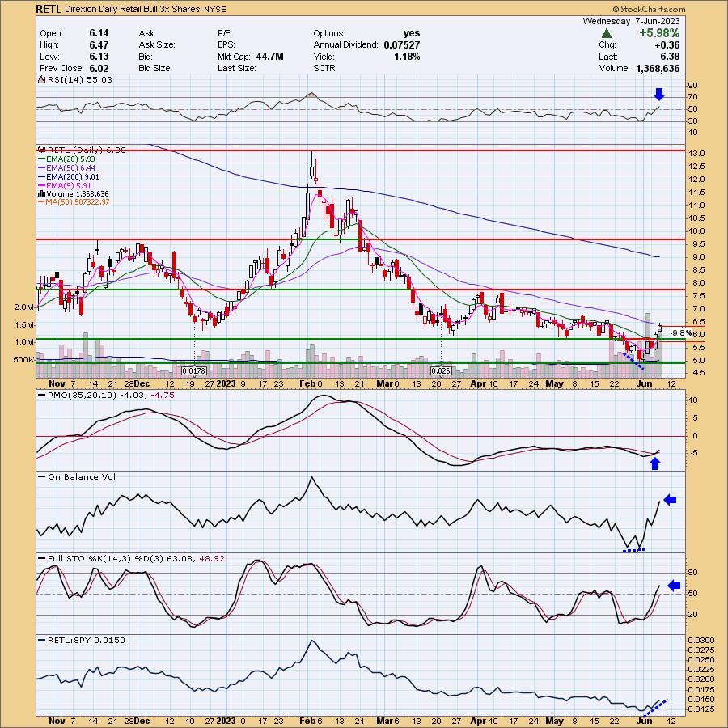728x728 pixels.
Task: Click the P/E: label
Action: (225, 33)
